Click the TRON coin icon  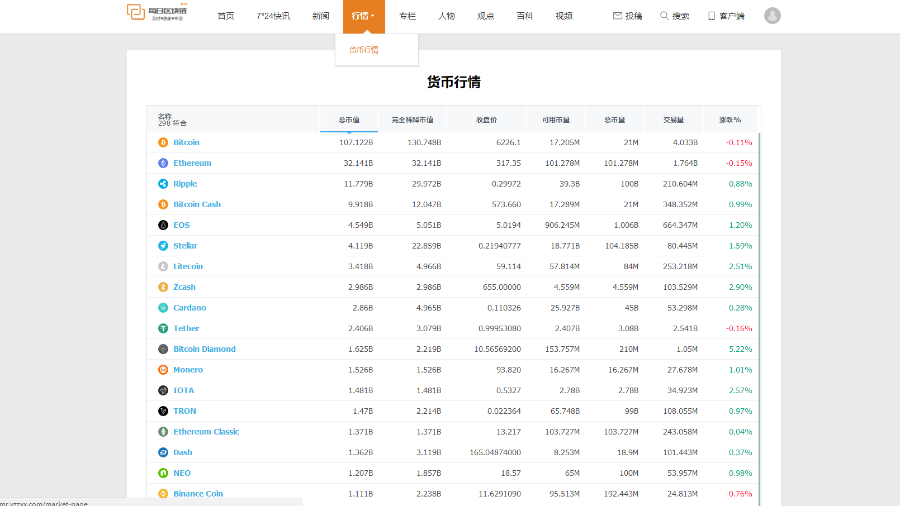(163, 411)
